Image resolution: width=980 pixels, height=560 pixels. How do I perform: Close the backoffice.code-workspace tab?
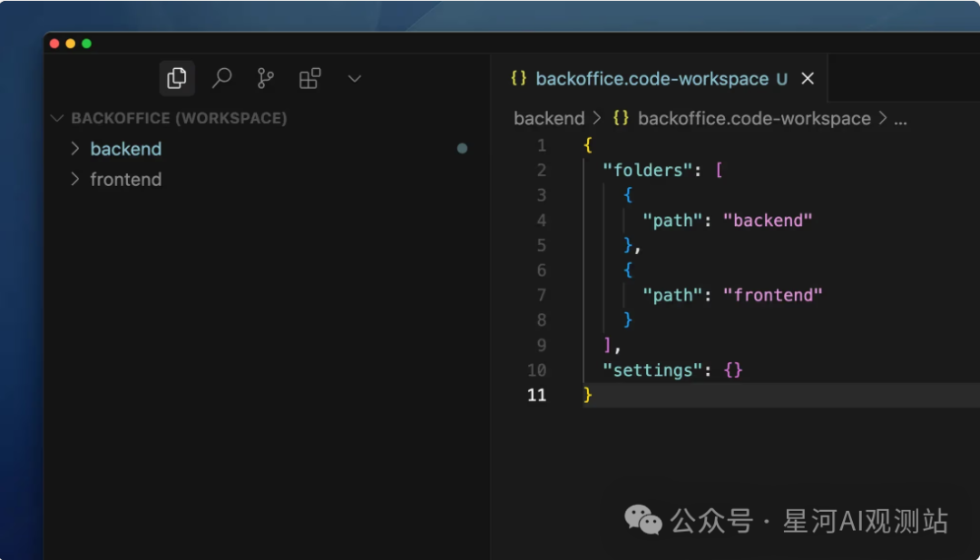pos(808,79)
